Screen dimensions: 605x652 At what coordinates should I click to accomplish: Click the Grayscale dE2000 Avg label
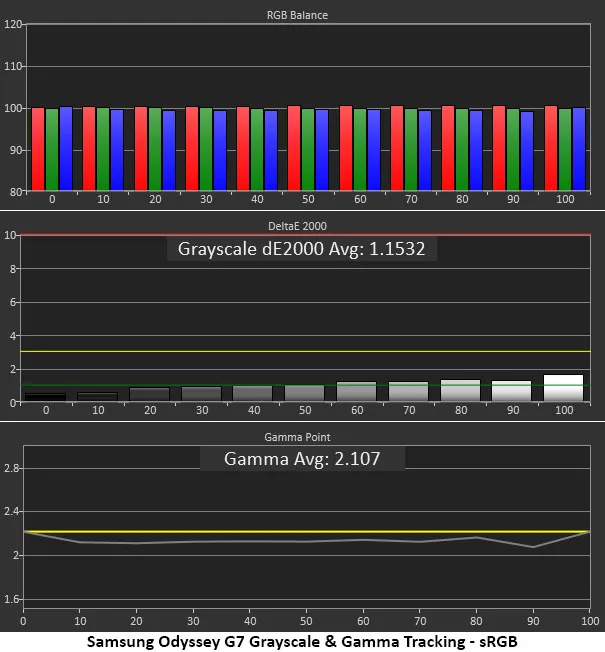pyautogui.click(x=301, y=249)
